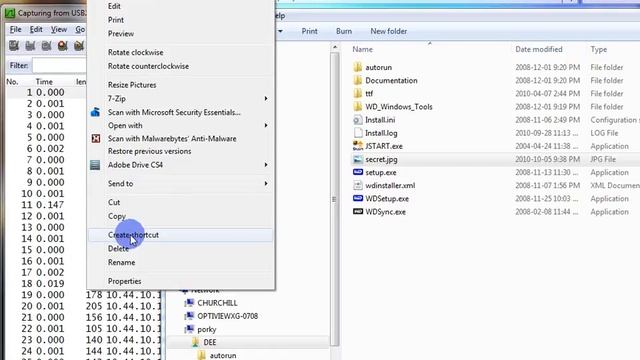Select the DEE folder in navigation tree

(x=209, y=342)
